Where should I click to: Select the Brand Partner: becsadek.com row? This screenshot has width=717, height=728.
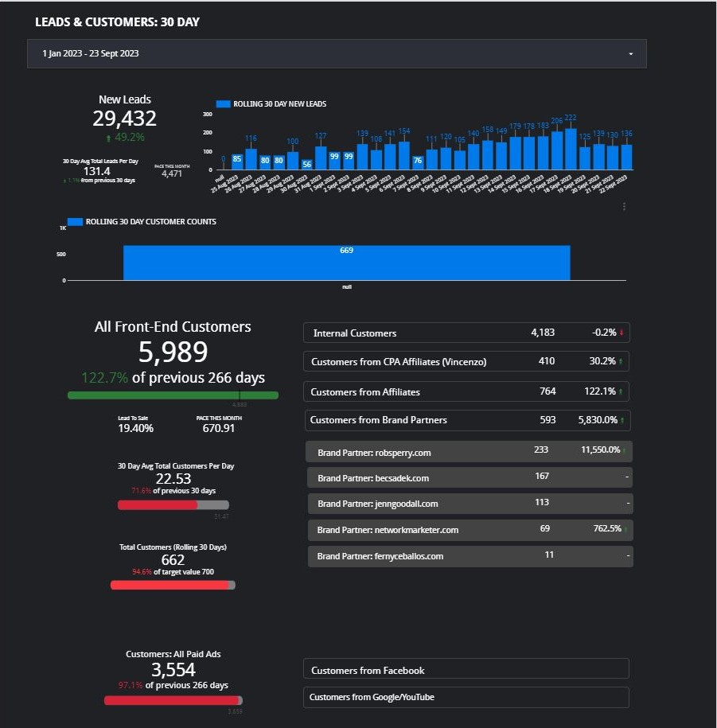(x=470, y=478)
